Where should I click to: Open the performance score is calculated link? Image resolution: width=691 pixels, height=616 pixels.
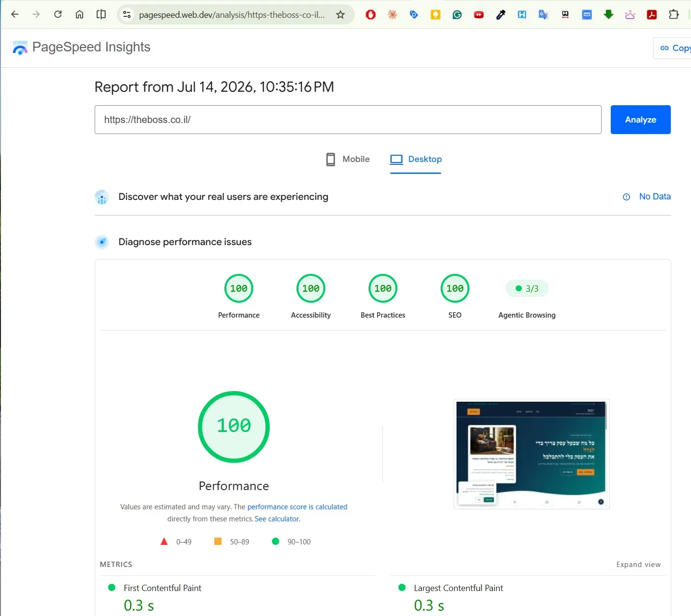tap(297, 507)
